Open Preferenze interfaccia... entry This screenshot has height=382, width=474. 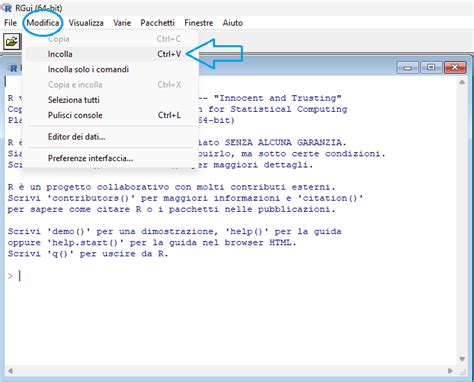click(110, 158)
